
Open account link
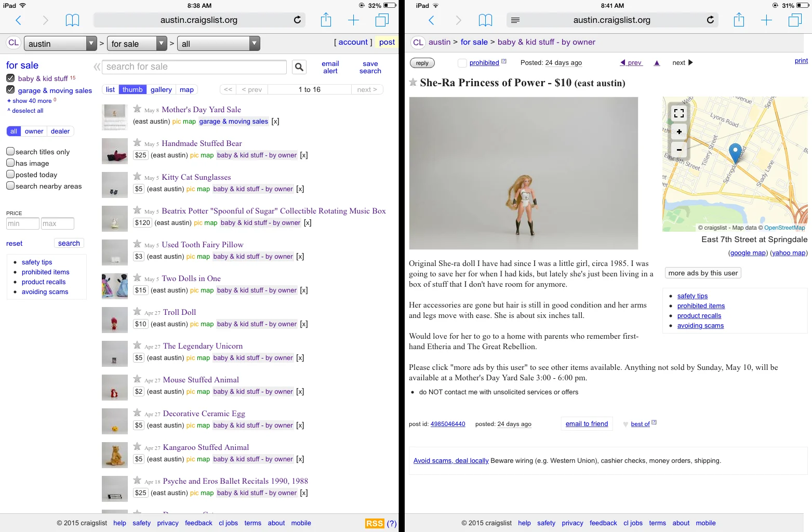pos(353,42)
